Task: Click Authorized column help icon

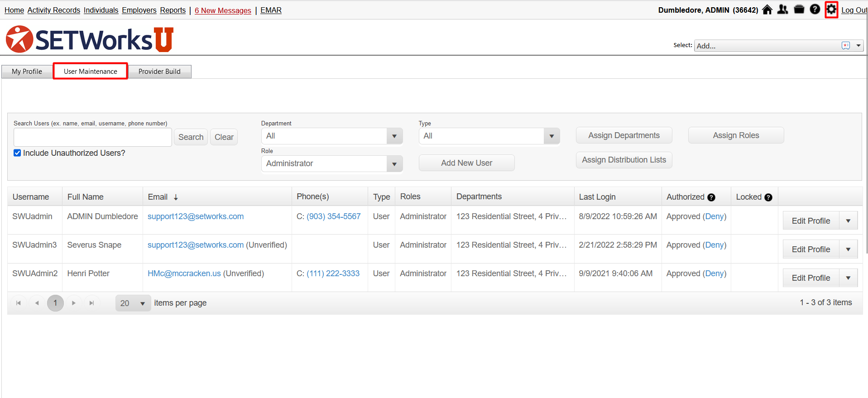Action: pyautogui.click(x=711, y=197)
